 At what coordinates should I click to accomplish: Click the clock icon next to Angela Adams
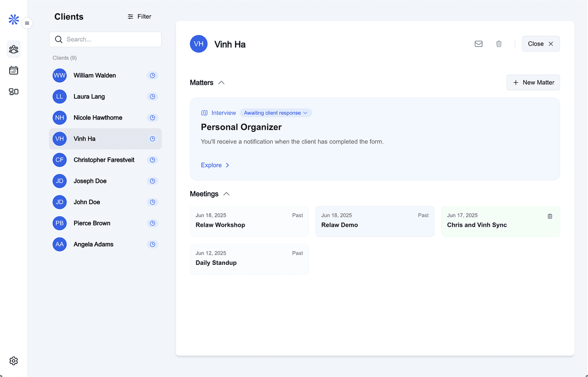pos(152,244)
